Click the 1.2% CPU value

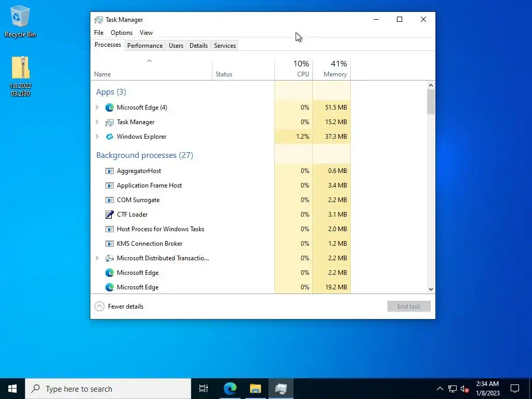point(302,137)
